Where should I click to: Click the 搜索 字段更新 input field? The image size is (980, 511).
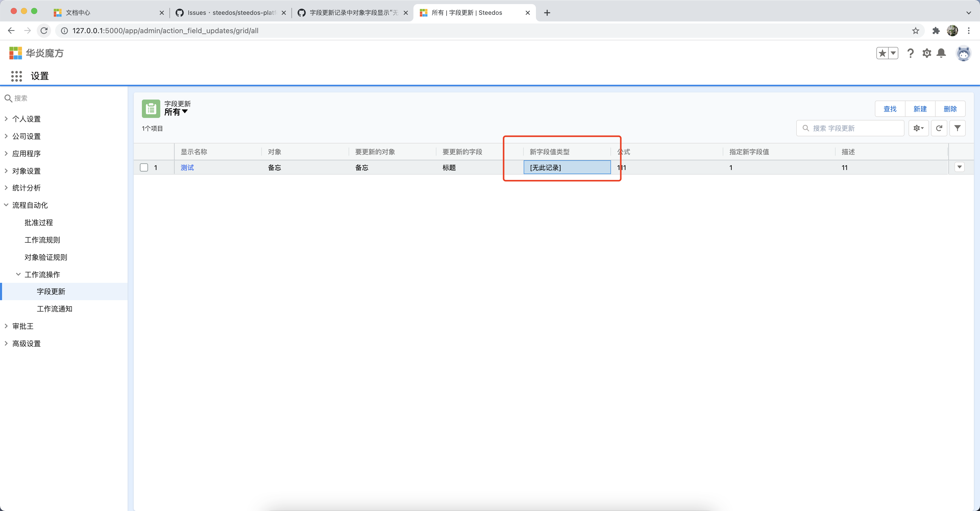click(x=850, y=128)
